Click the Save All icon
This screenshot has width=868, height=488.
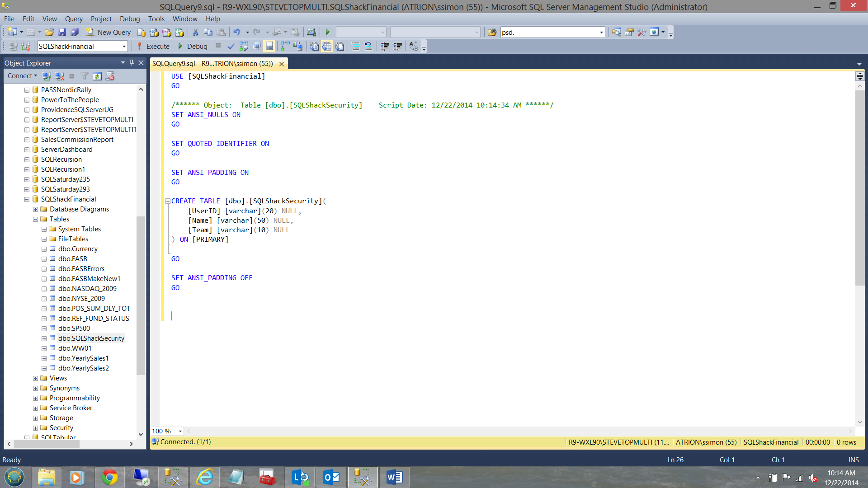75,32
